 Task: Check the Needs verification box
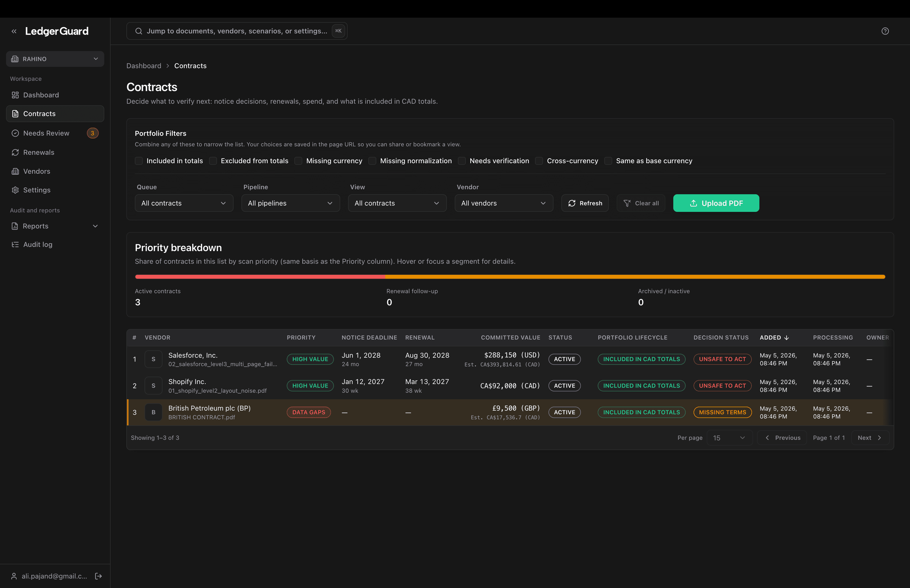point(462,161)
